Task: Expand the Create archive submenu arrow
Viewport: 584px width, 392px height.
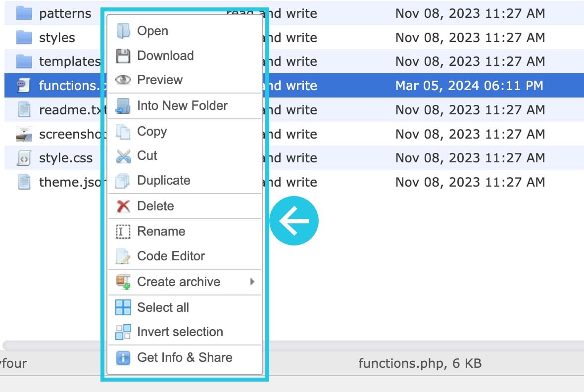Action: (252, 282)
